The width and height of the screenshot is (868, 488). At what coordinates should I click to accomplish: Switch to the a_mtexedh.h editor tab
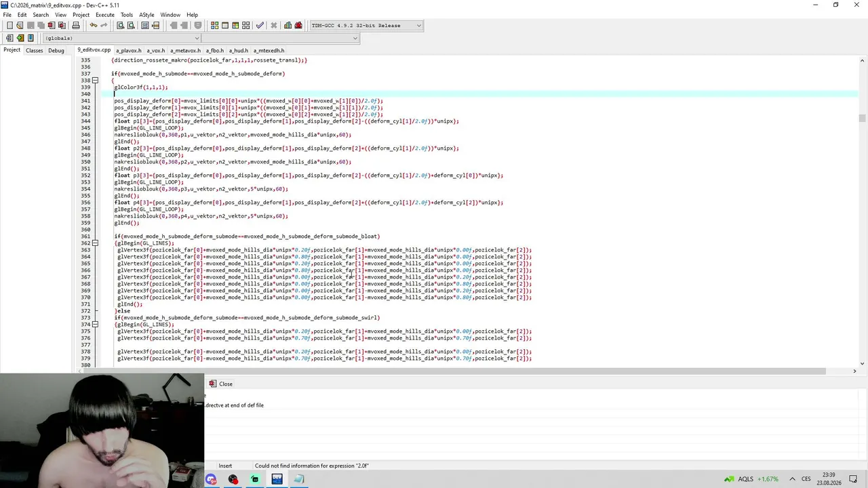pyautogui.click(x=269, y=50)
